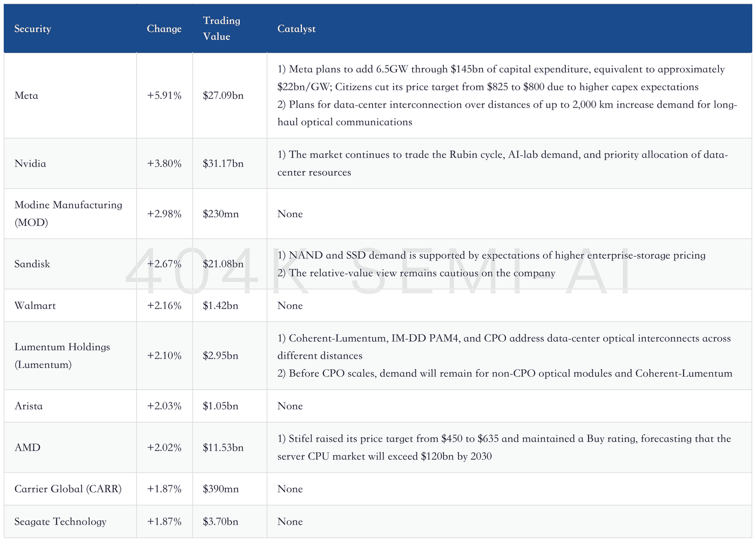This screenshot has width=756, height=542.
Task: Select Carrier Global (CARR) row name
Action: point(68,489)
